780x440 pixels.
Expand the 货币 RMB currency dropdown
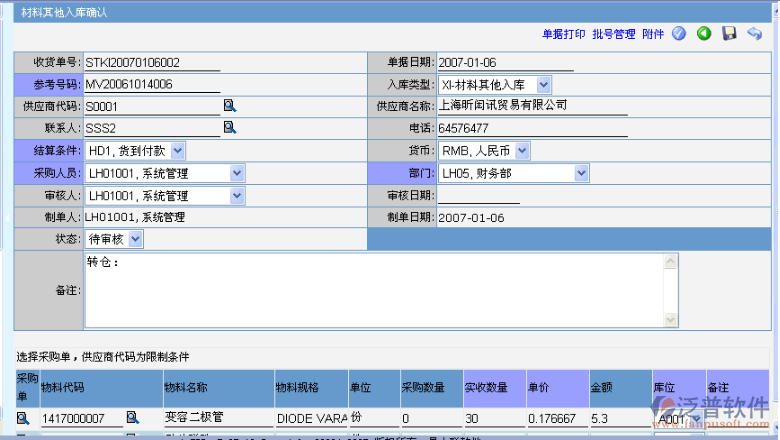point(522,150)
